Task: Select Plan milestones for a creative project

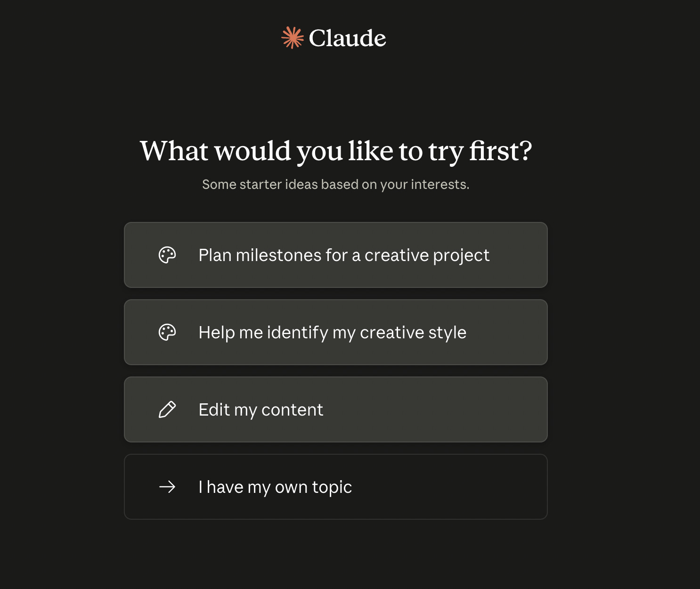Action: coord(336,255)
